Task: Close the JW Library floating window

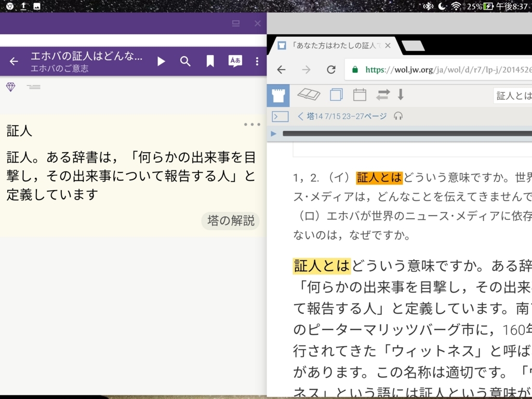Action: click(x=258, y=23)
